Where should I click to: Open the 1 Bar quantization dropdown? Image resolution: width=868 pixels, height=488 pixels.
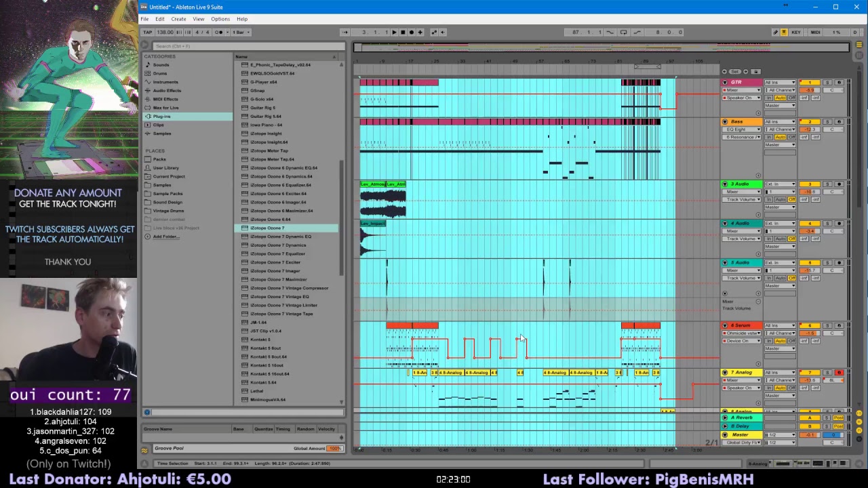pyautogui.click(x=241, y=32)
